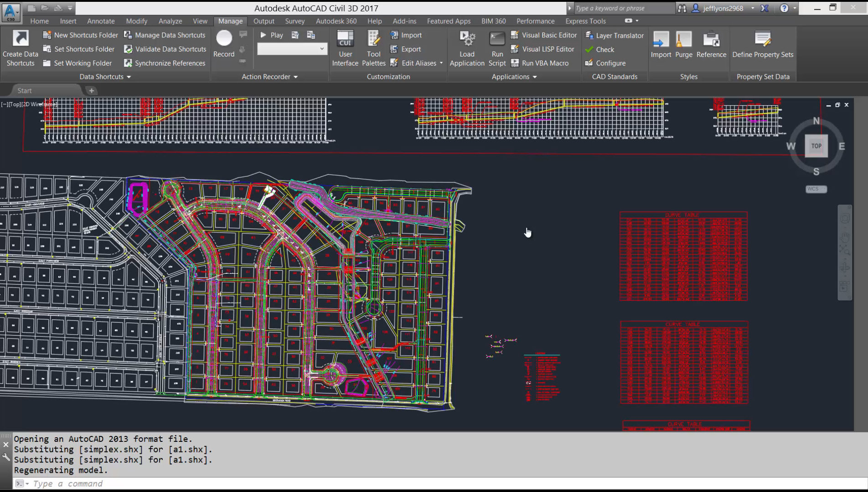Image resolution: width=868 pixels, height=492 pixels.
Task: Open the Express Tools tab
Action: point(585,21)
